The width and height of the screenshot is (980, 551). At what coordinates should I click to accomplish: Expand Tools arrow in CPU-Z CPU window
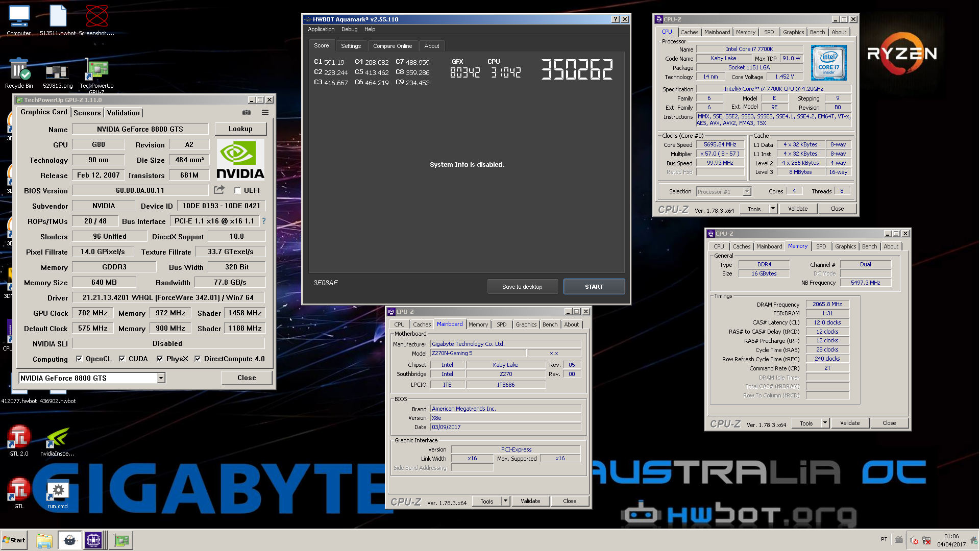(773, 209)
